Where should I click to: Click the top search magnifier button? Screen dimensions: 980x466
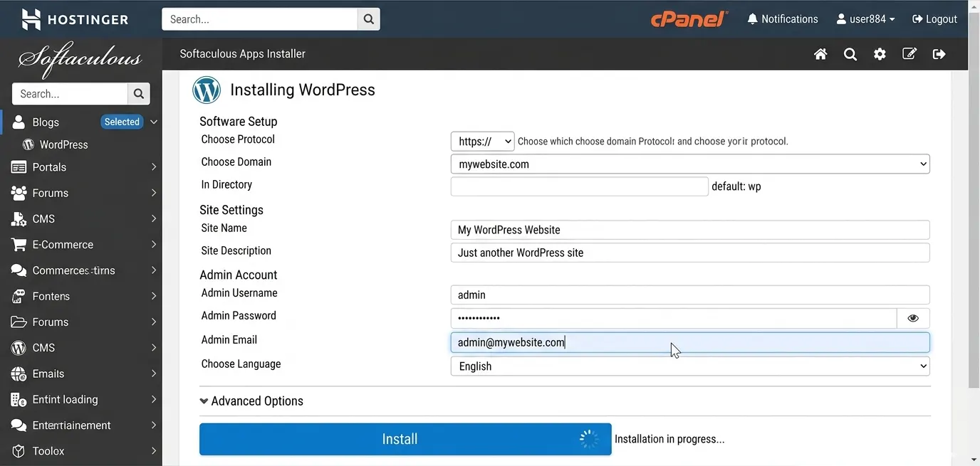click(368, 19)
